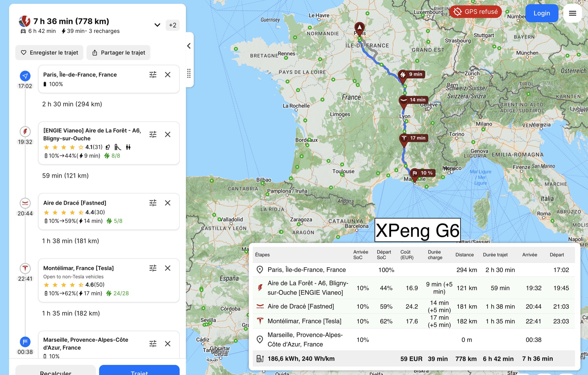Click the 2 h 30 min (294 km) leg text

72,104
